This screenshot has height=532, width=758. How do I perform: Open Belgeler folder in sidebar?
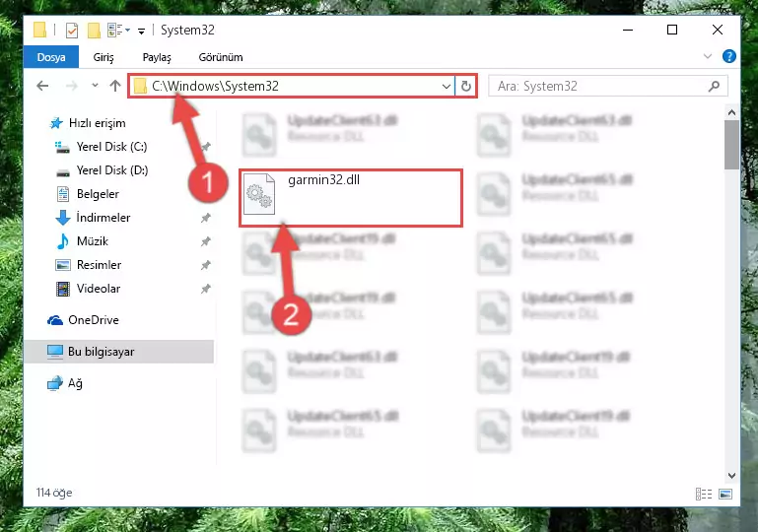[98, 194]
